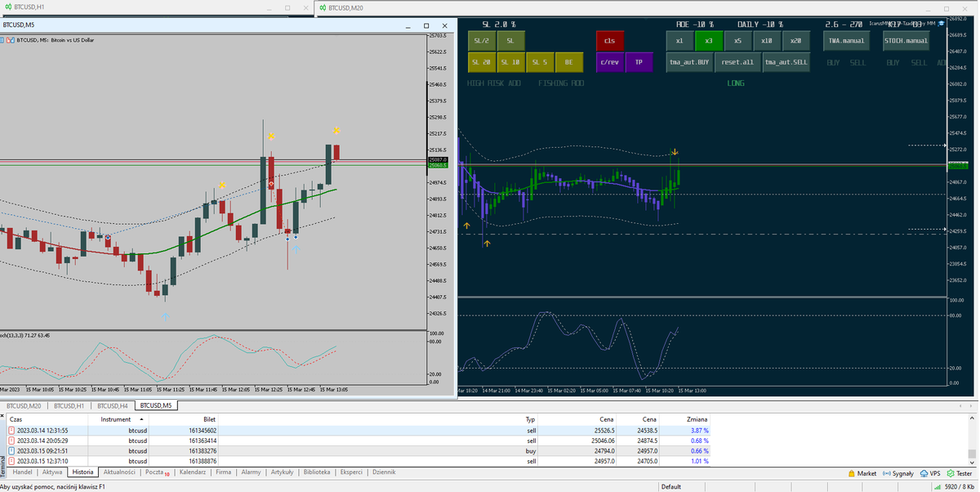Screen dimensions: 980x492
Task: Click the LONG label on M20 chart
Action: (736, 83)
